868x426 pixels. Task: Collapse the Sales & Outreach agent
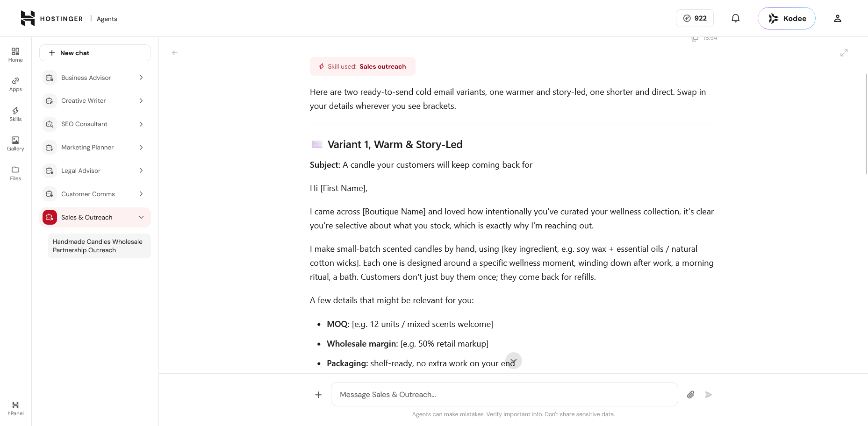point(141,217)
